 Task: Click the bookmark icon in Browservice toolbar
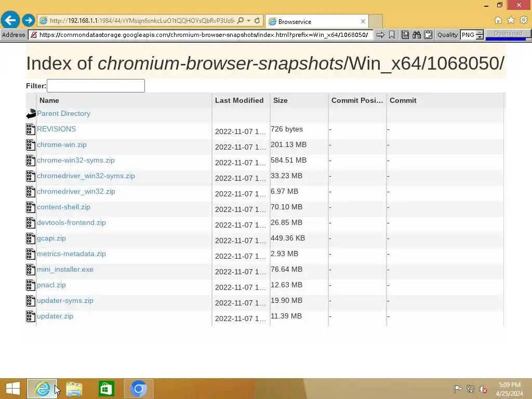392,35
